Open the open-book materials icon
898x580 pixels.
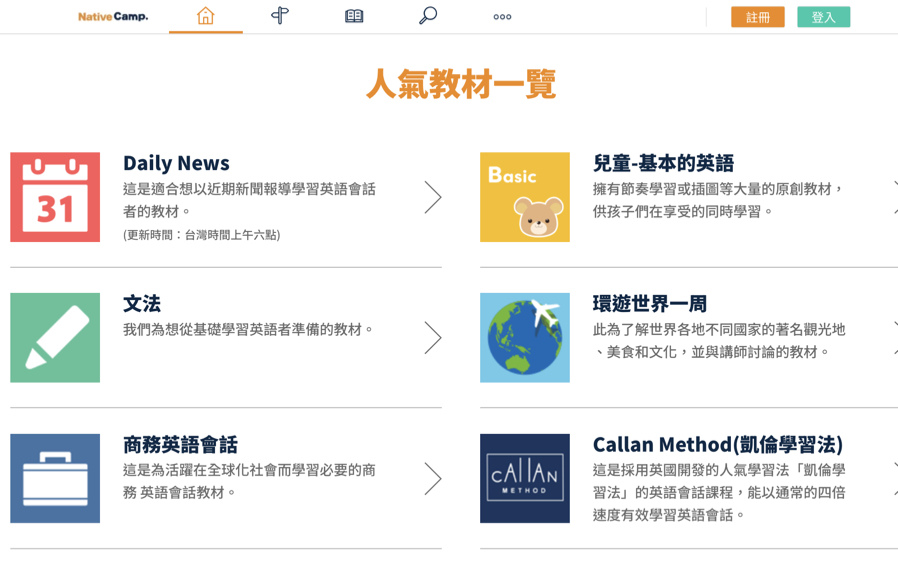coord(354,16)
